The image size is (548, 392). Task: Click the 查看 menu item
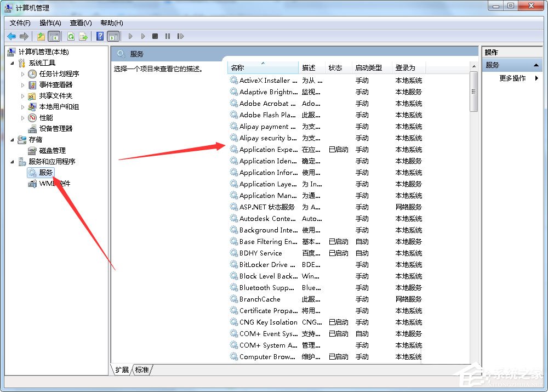pos(79,23)
